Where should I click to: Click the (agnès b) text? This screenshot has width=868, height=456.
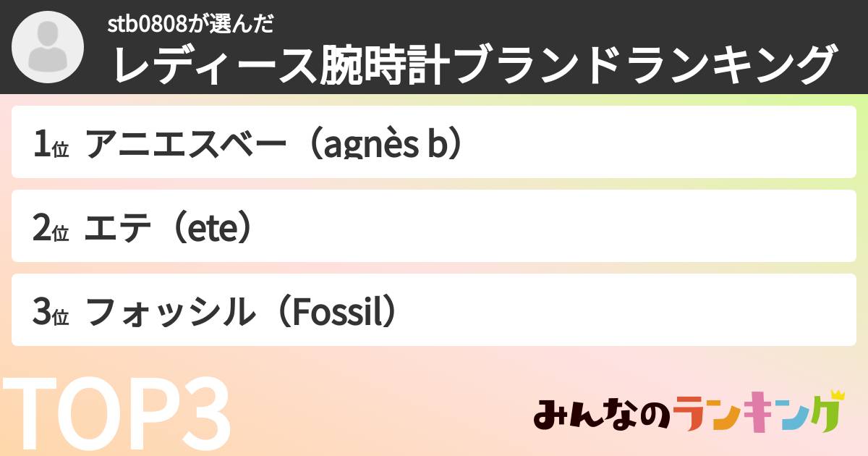tap(385, 145)
